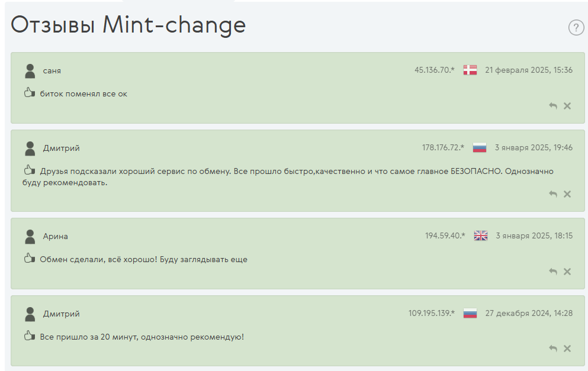Click the Отзывы Mint-change heading
588x371 pixels.
(x=128, y=25)
